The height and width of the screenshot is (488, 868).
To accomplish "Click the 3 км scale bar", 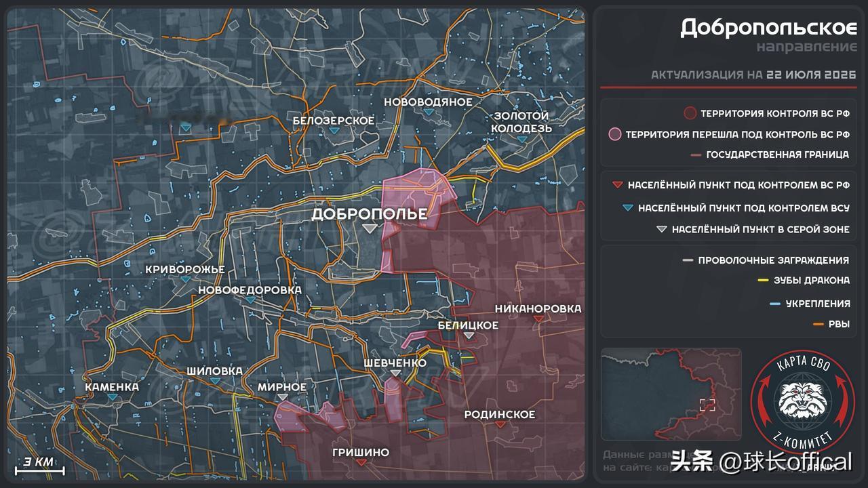I will 40,466.
